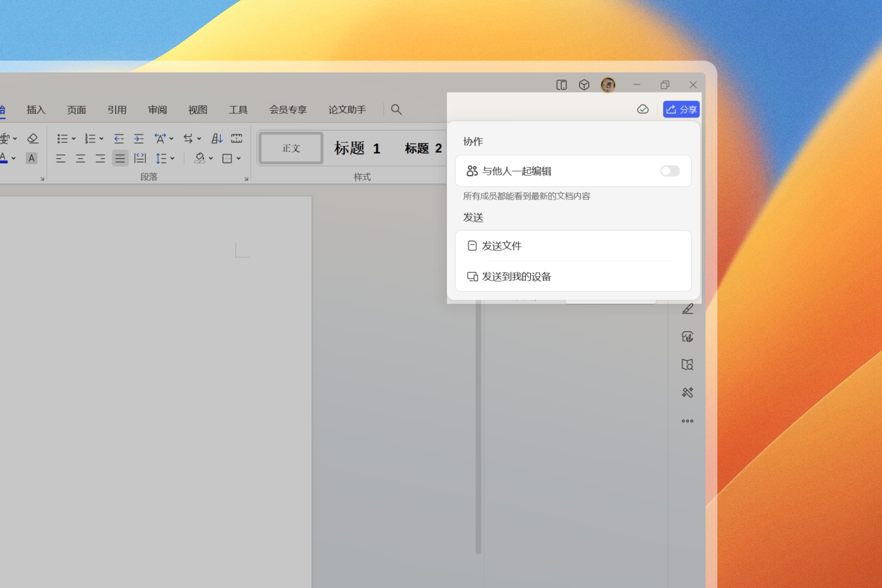This screenshot has height=588, width=882.
Task: Click the clear formatting eraser icon
Action: [x=33, y=139]
